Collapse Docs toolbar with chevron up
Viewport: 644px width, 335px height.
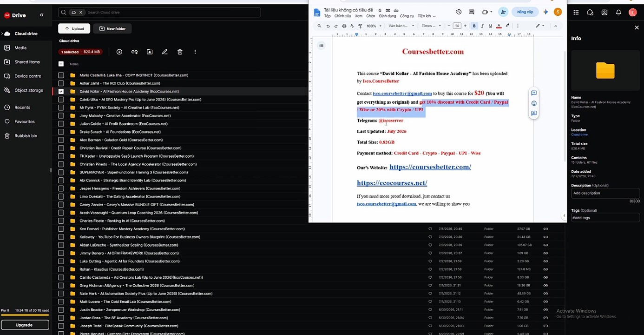pos(556,26)
